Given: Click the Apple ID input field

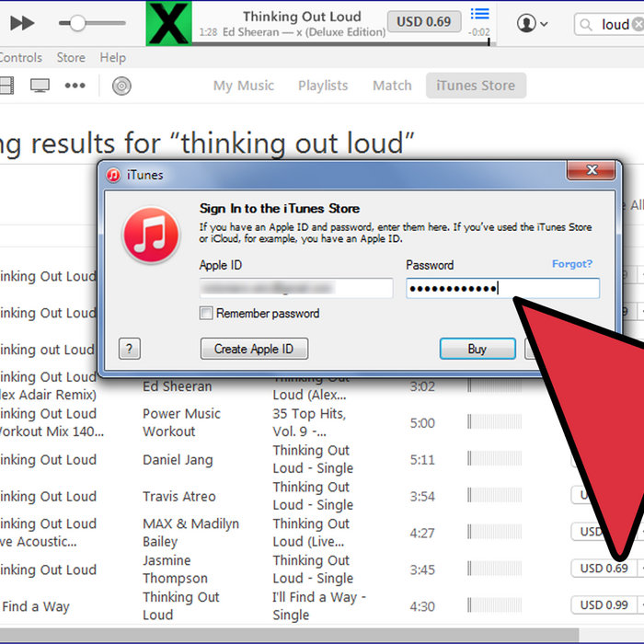Looking at the screenshot, I should coord(296,288).
